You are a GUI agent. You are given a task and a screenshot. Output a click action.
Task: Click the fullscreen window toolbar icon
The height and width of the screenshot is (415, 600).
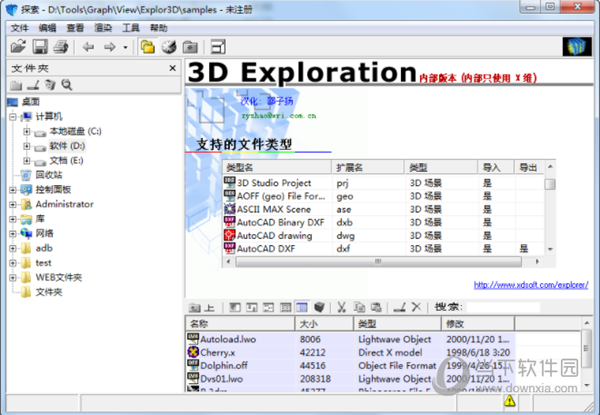[219, 47]
